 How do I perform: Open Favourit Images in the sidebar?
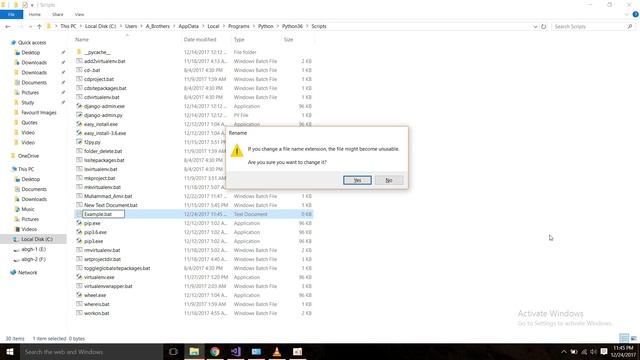pos(38,113)
